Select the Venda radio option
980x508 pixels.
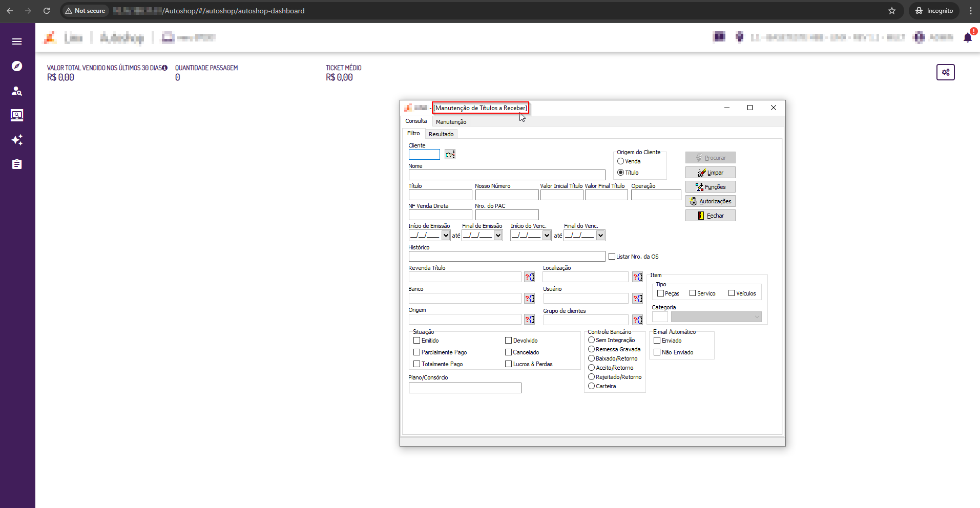pos(620,161)
